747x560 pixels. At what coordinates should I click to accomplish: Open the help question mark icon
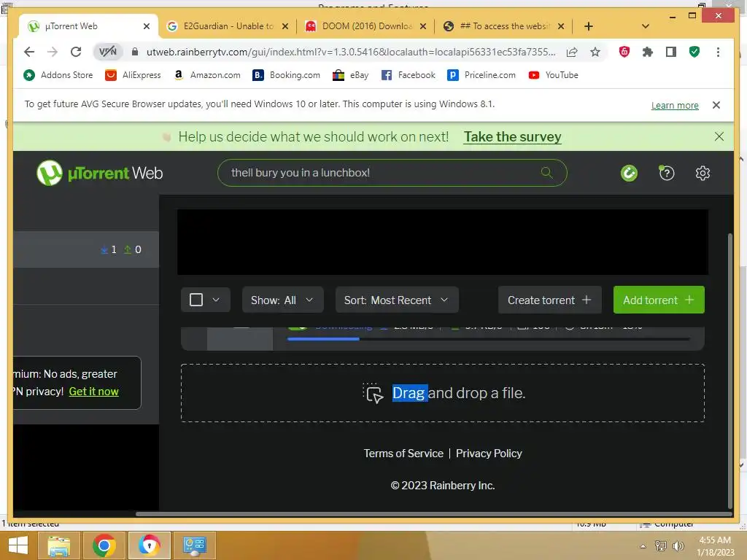tap(666, 173)
